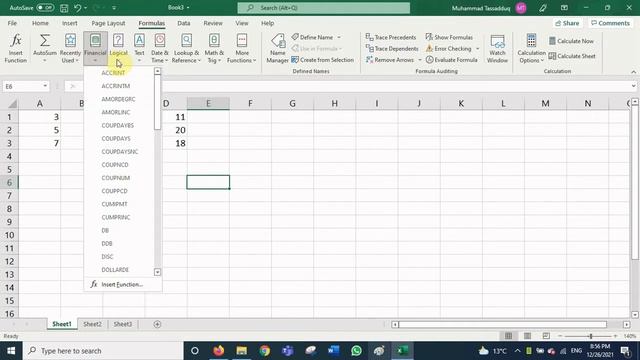Screen dimensions: 640x360
Task: Click Error Checking
Action: pos(449,48)
